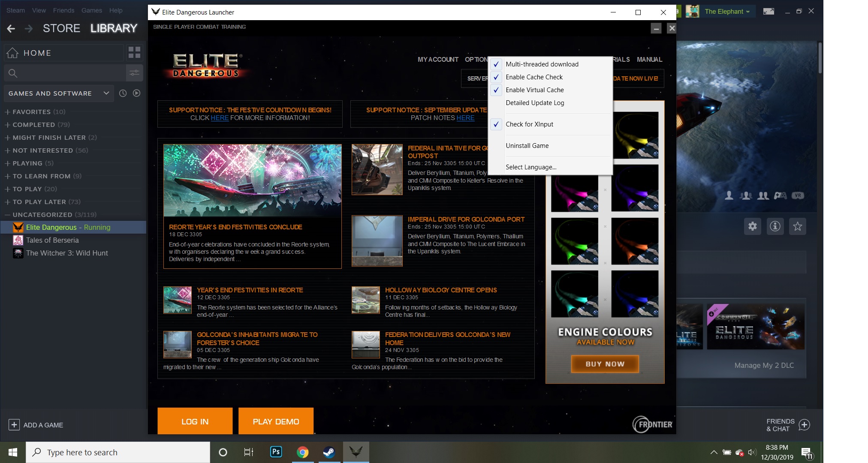Screen dimensions: 868x463
Task: Add Elite Dangerous to favorites star
Action: [x=797, y=226]
